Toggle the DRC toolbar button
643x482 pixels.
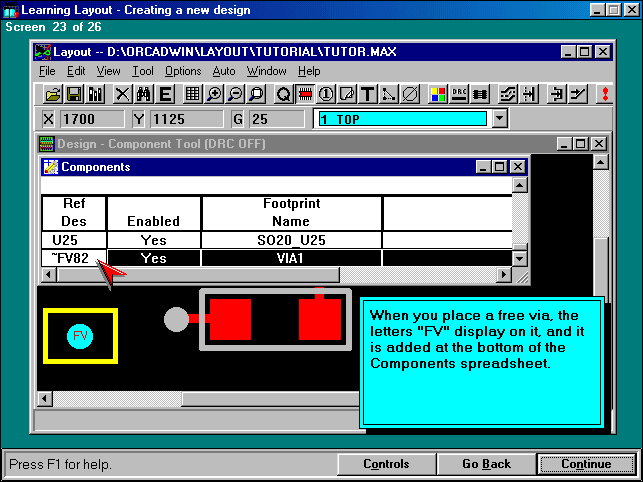coord(459,94)
